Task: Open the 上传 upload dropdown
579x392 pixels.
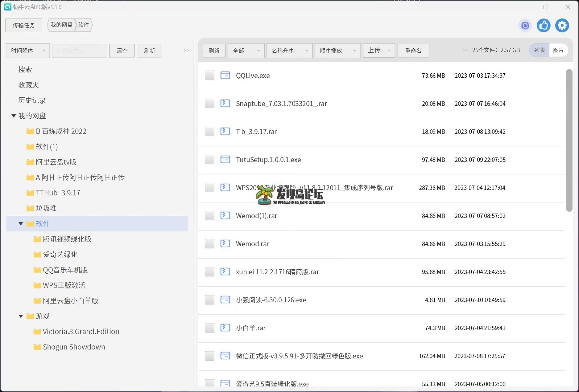Action: point(379,51)
